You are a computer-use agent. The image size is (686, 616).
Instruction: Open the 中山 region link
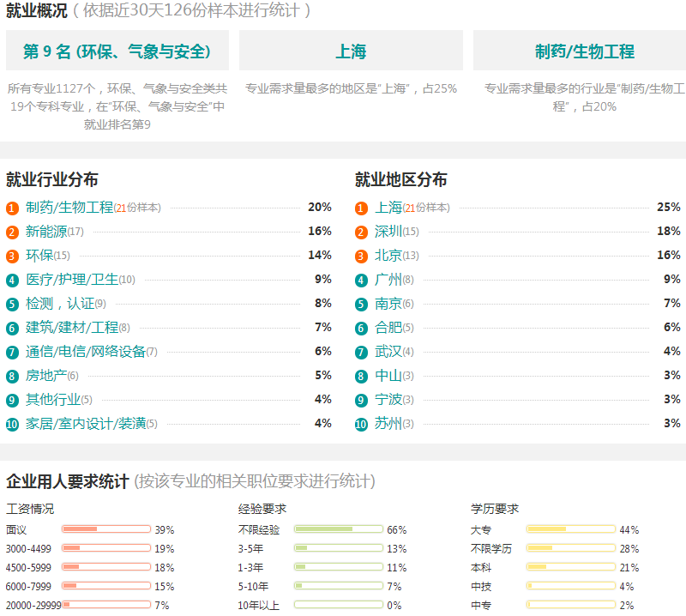(388, 376)
